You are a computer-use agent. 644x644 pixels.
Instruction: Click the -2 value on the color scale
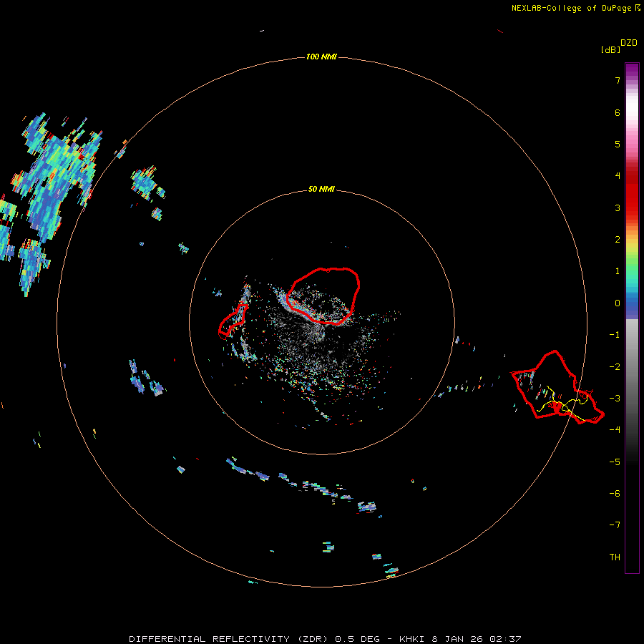(615, 367)
